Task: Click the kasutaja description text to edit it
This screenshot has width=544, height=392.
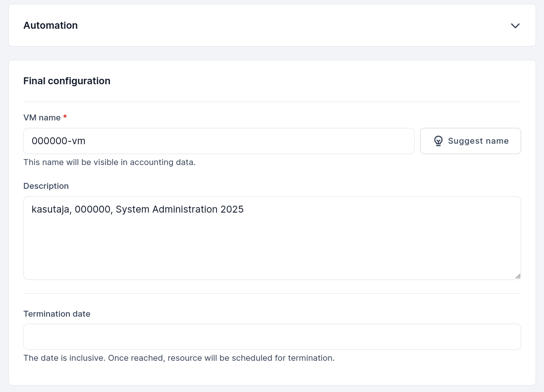Action: click(137, 209)
